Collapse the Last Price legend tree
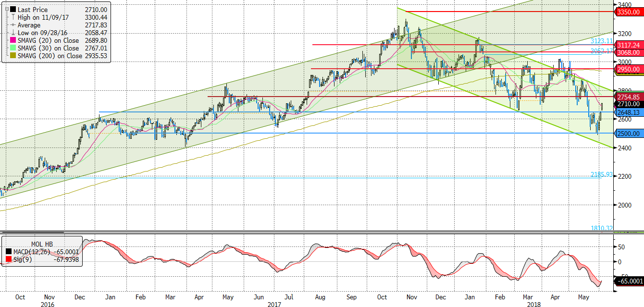The image size is (644, 307). [x=6, y=10]
